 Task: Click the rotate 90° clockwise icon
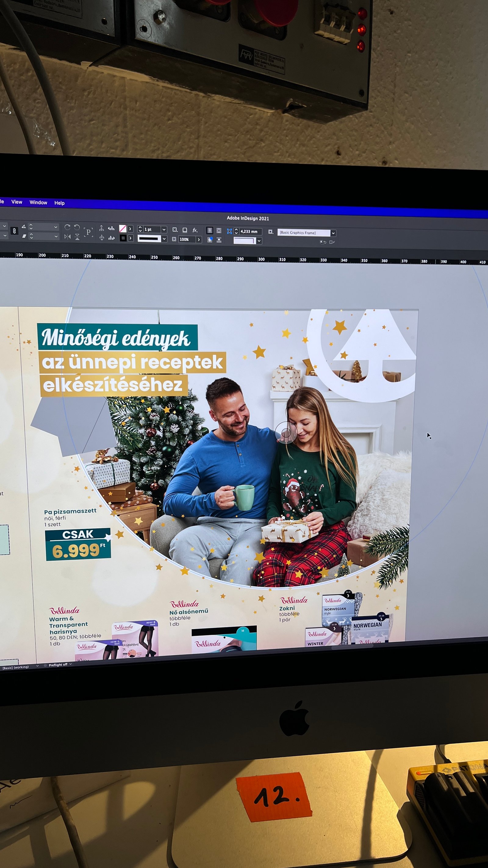coord(67,227)
